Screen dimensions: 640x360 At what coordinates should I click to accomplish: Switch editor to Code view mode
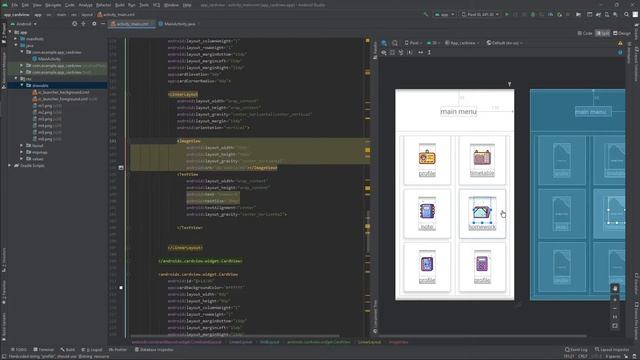click(x=585, y=33)
